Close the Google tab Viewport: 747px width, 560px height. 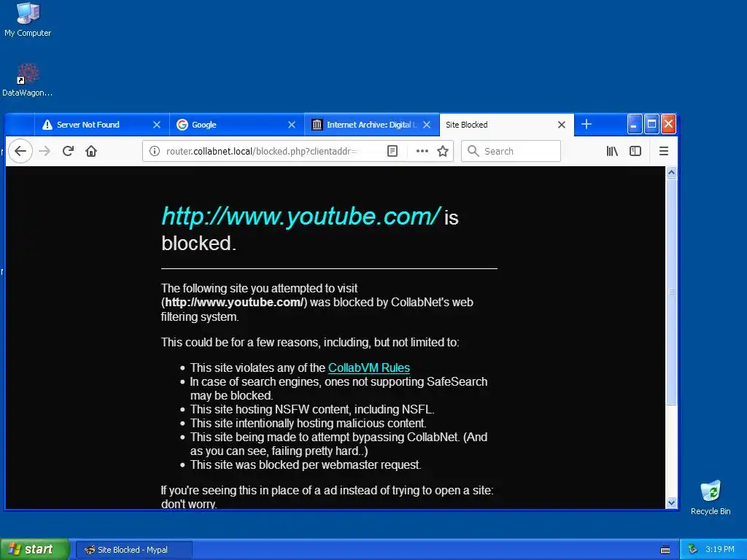[292, 125]
